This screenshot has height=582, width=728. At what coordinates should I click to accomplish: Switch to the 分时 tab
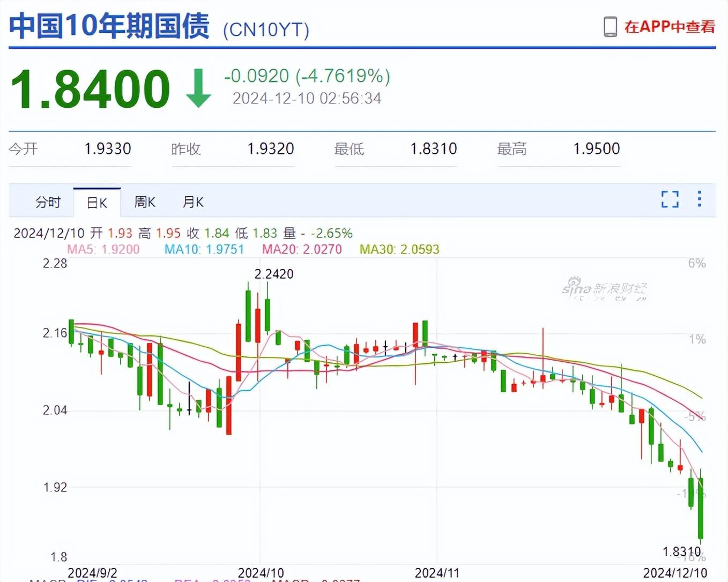click(x=48, y=202)
